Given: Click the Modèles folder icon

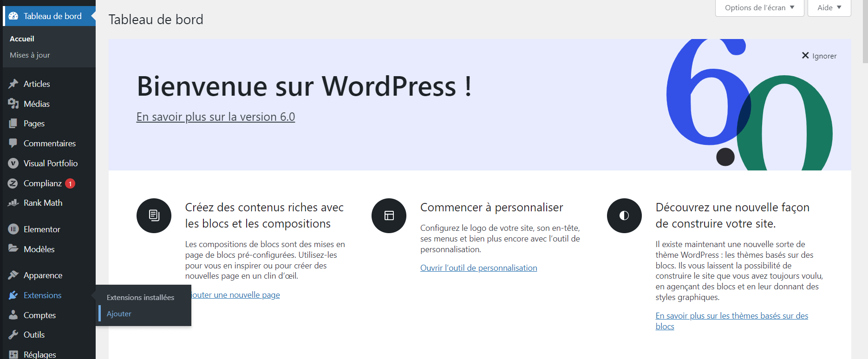Looking at the screenshot, I should [13, 249].
